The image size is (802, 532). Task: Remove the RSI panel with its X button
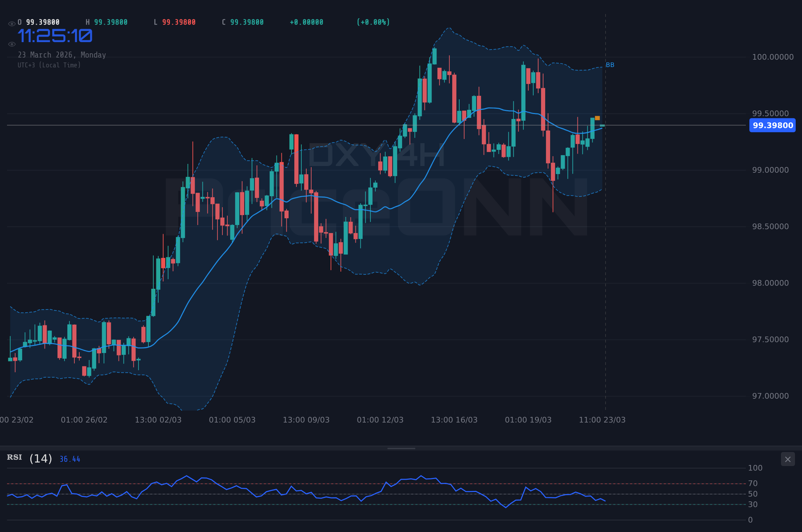(787, 459)
